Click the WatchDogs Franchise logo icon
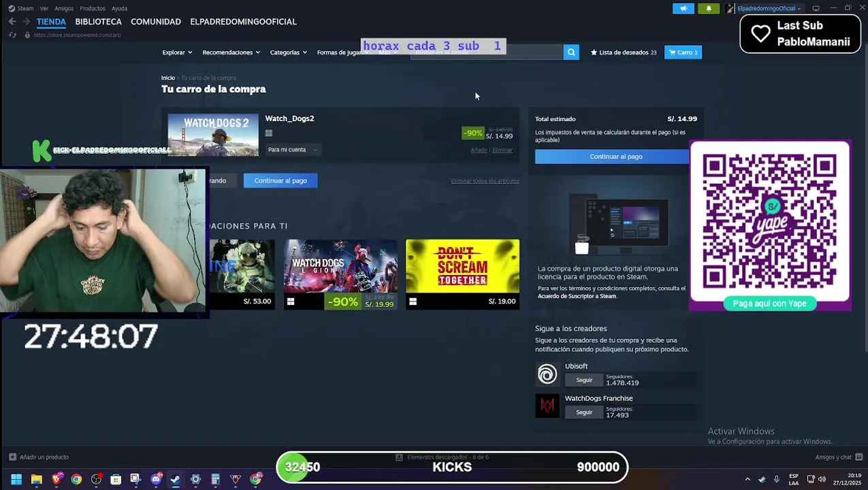 tap(547, 406)
